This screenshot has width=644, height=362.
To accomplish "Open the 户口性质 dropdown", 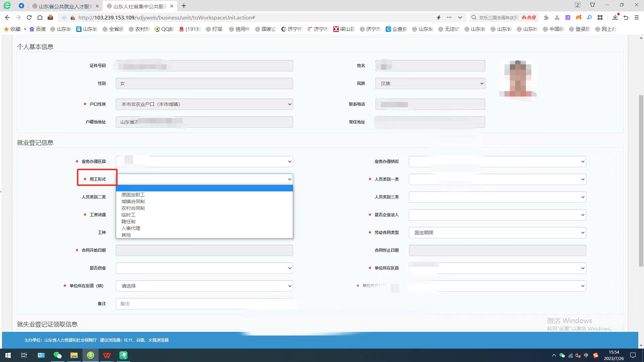I will click(x=204, y=104).
